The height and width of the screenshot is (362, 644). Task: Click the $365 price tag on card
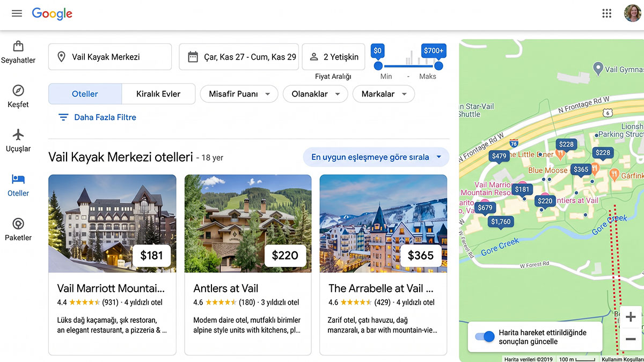[x=421, y=256]
